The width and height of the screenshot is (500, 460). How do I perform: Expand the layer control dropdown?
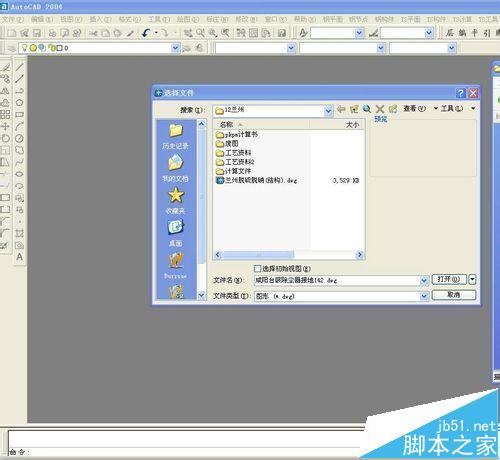coord(175,48)
